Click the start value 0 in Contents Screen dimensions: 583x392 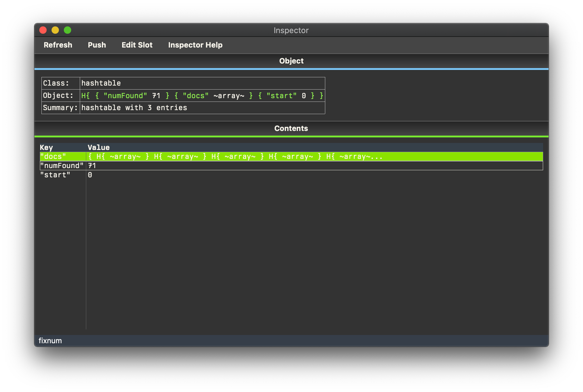click(90, 175)
